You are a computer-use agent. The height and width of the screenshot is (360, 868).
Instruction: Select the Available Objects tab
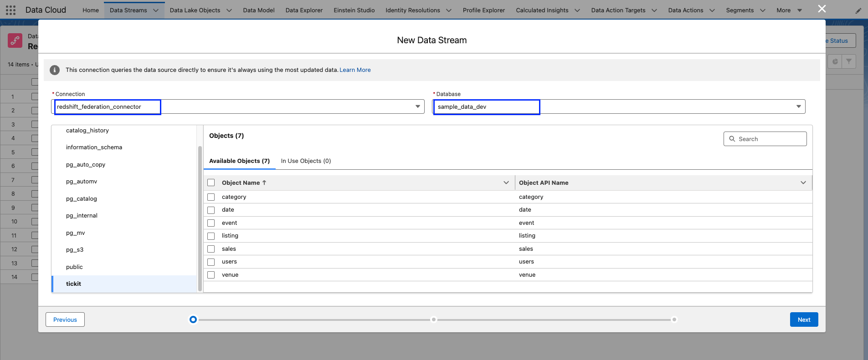[239, 161]
